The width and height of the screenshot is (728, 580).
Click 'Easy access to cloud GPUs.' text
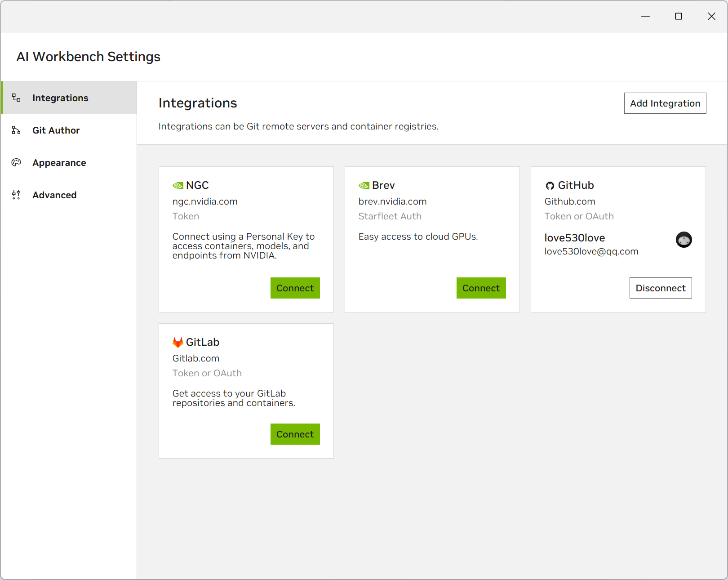(x=418, y=236)
